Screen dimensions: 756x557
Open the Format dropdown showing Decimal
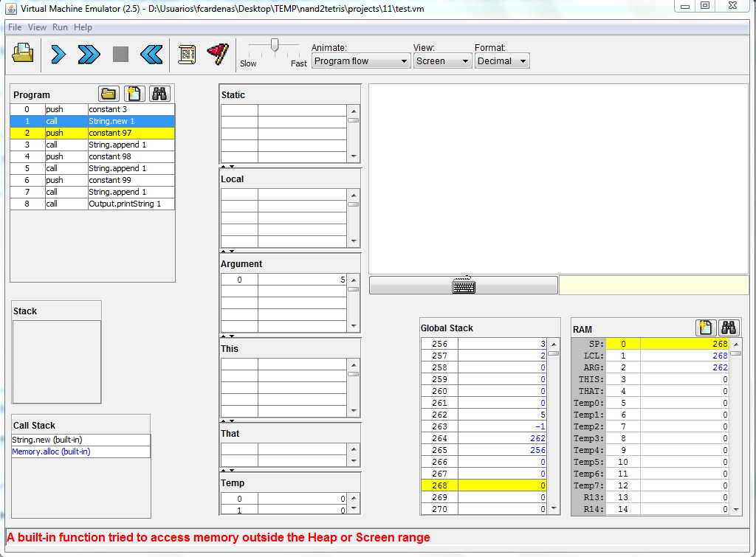click(502, 61)
